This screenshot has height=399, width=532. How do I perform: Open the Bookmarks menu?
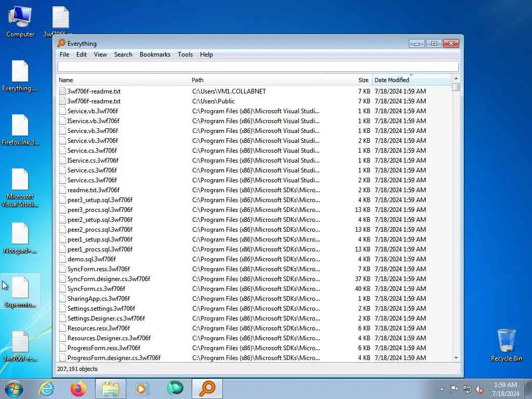point(155,54)
